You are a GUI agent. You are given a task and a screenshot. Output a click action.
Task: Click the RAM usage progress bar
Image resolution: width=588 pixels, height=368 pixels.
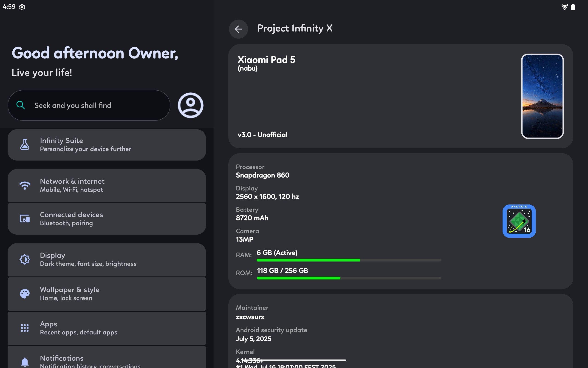coord(349,260)
